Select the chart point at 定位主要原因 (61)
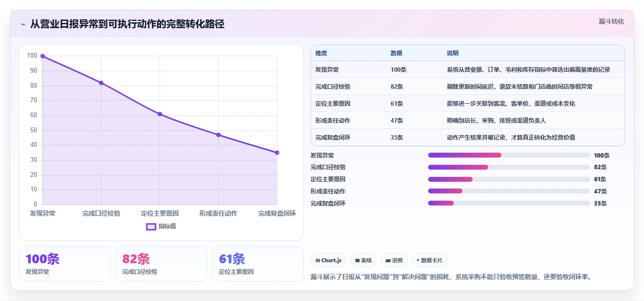Screen dimensions: 644x301 (x=160, y=114)
